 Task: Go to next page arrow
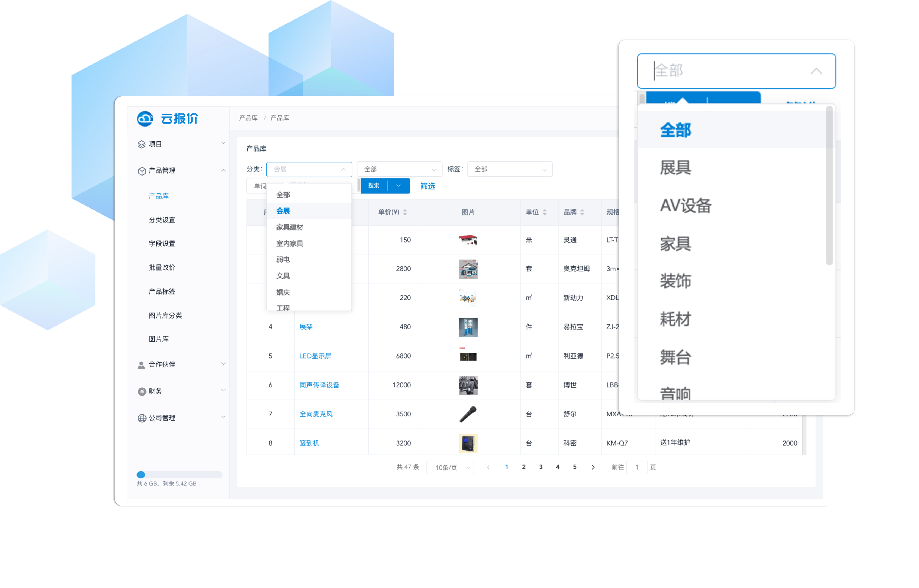pos(593,467)
